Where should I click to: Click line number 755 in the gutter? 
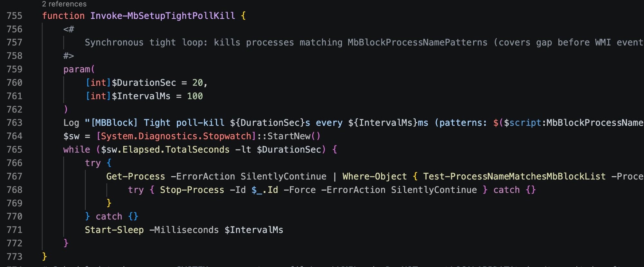tap(14, 16)
